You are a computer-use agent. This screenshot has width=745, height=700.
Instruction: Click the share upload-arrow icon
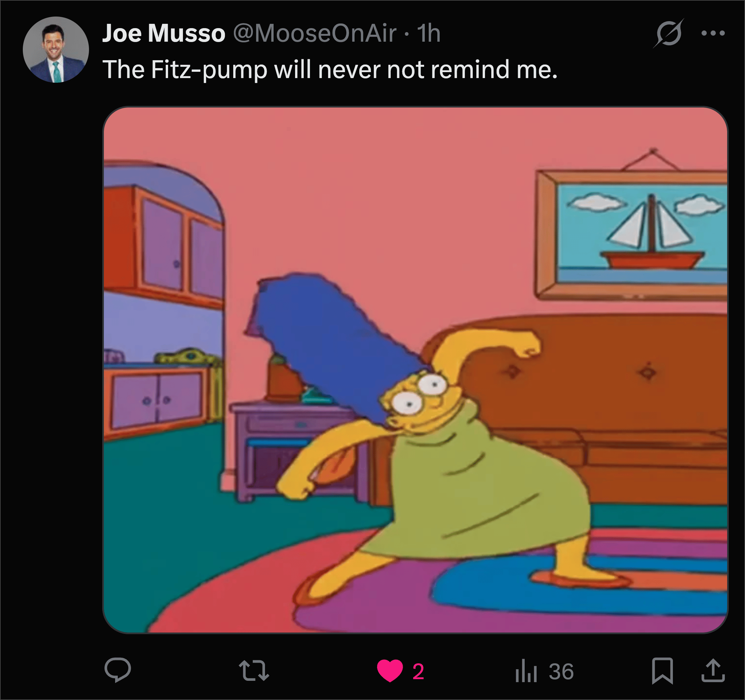coord(713,670)
